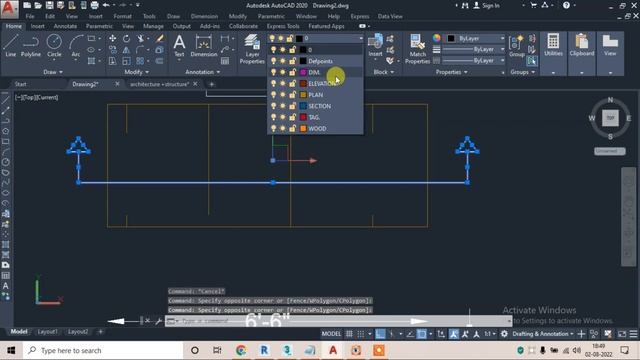Click the Plot print icon
Screen dimensions: 640x360
click(x=94, y=5)
